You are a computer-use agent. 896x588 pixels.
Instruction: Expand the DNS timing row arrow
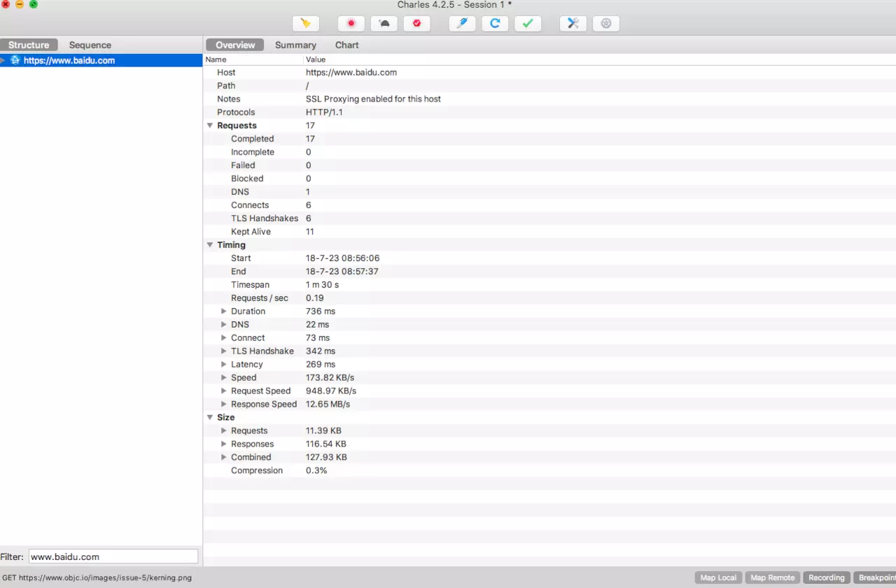pos(224,325)
